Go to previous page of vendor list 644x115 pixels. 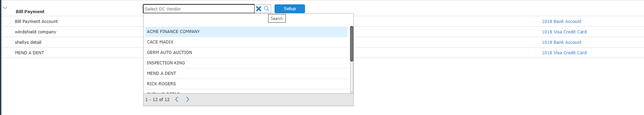[x=177, y=100]
